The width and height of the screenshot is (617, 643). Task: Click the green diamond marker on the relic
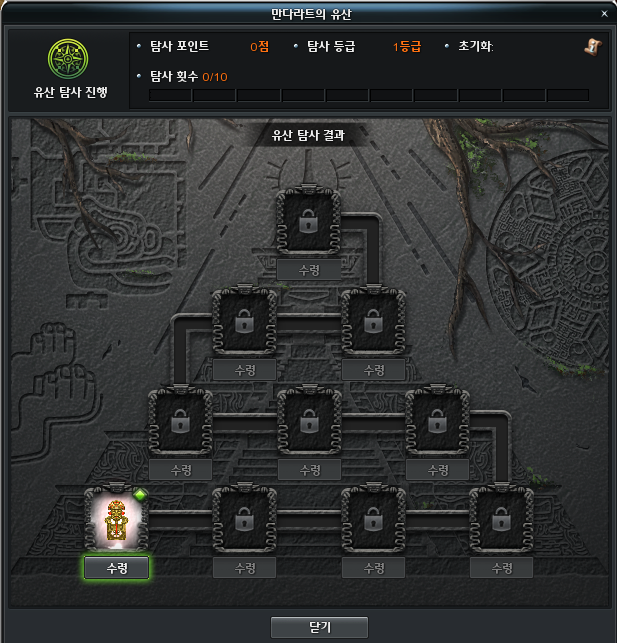(140, 495)
